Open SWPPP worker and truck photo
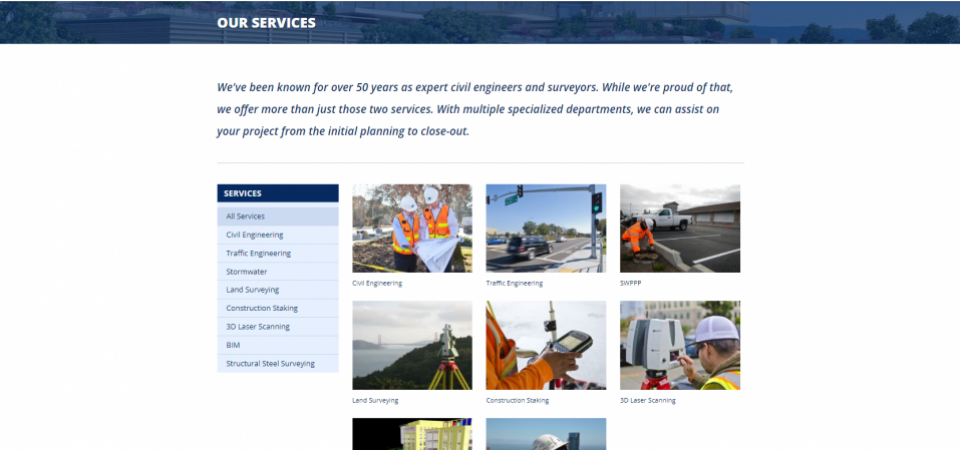The width and height of the screenshot is (960, 450). point(680,228)
